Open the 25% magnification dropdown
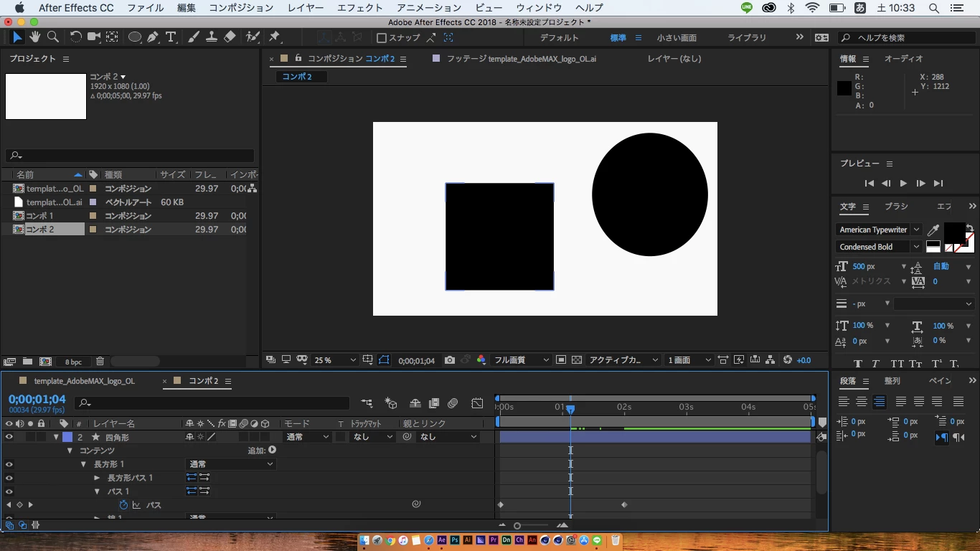Viewport: 980px width, 551px height. coord(334,360)
